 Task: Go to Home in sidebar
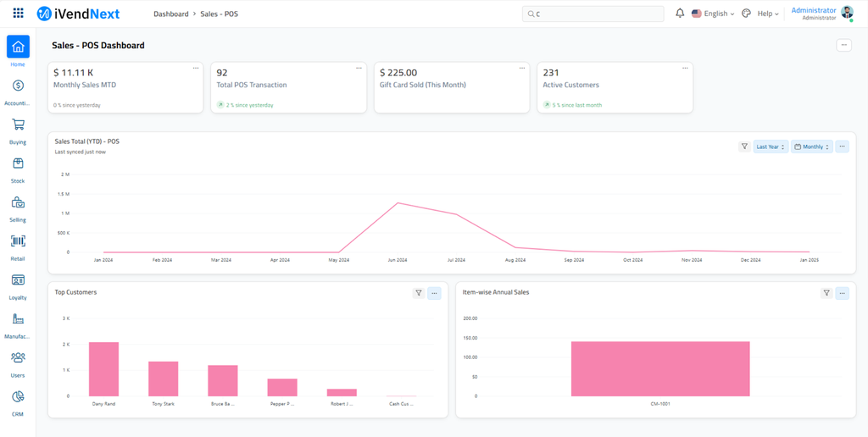tap(18, 47)
